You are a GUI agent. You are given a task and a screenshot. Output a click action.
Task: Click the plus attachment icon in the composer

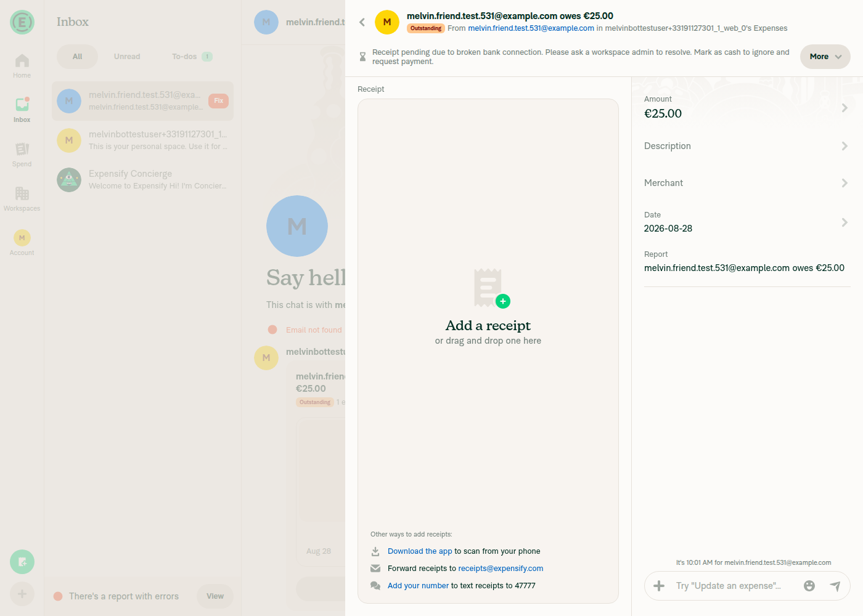659,586
